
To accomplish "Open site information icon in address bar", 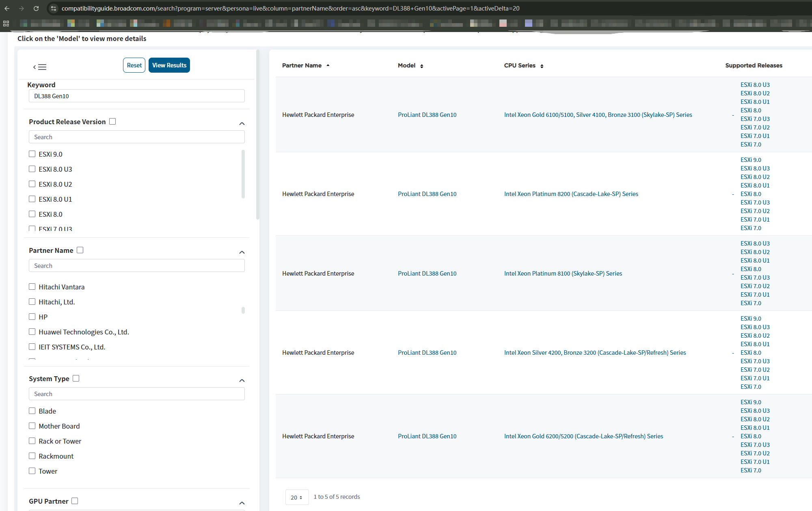I will 54,8.
